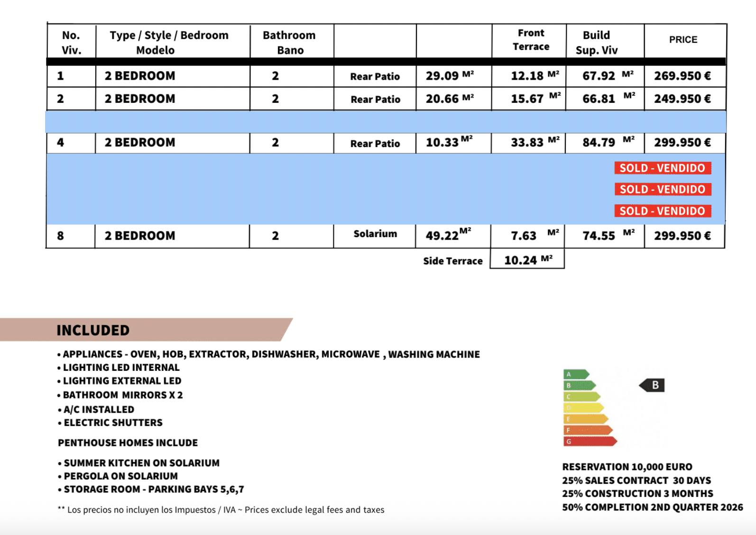Select the Solarium cell in row 8
Viewport: 756px width, 535px height.
[375, 234]
